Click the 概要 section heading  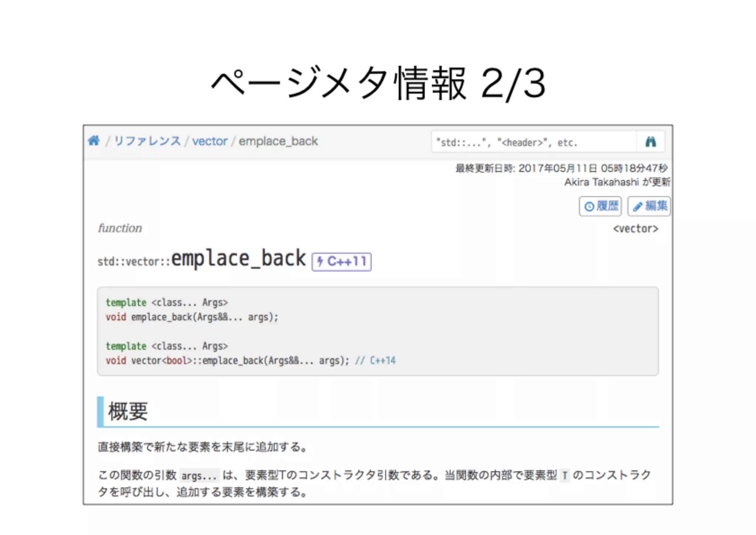click(x=128, y=411)
